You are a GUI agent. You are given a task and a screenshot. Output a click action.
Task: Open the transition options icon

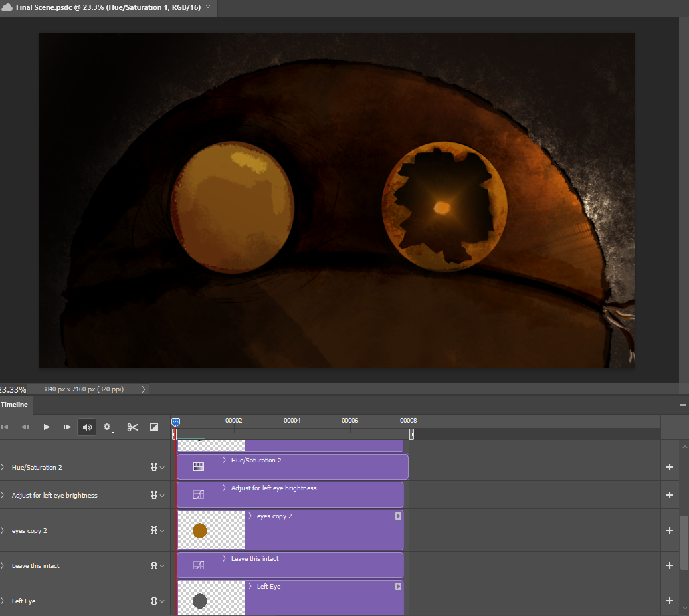[x=153, y=427]
